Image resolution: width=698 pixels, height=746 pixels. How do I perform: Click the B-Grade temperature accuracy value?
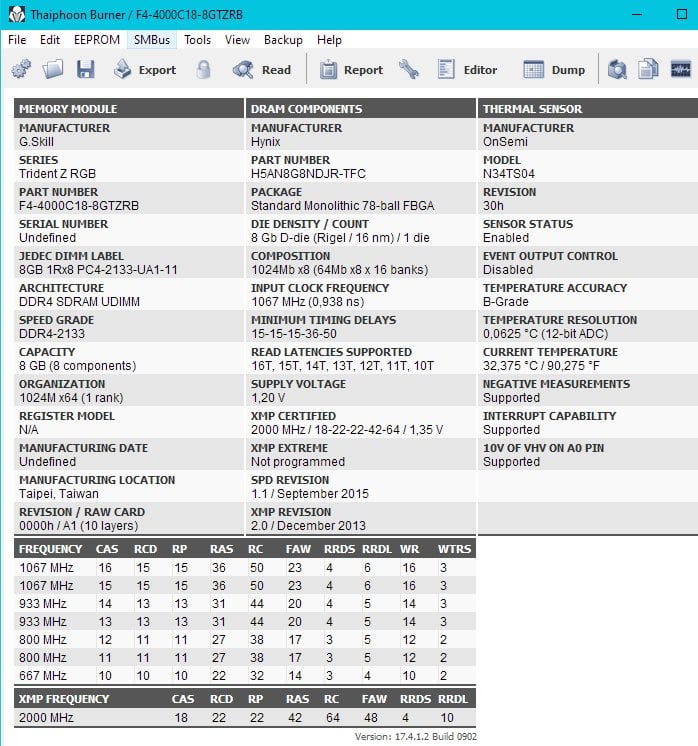[x=505, y=302]
